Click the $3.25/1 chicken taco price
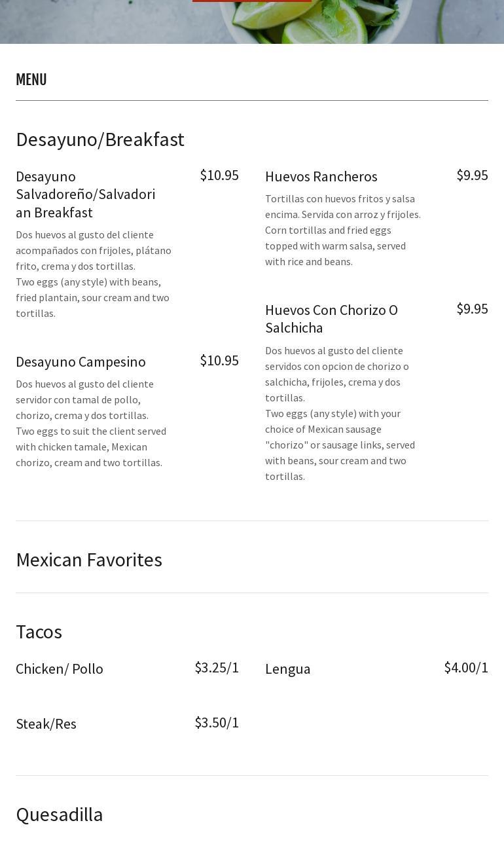Viewport: 504px width, 842px height. (x=217, y=668)
